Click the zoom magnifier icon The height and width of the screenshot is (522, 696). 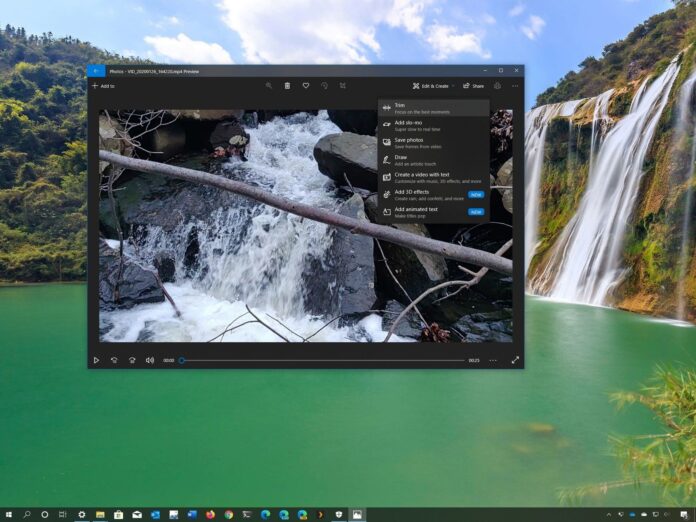[x=269, y=86]
